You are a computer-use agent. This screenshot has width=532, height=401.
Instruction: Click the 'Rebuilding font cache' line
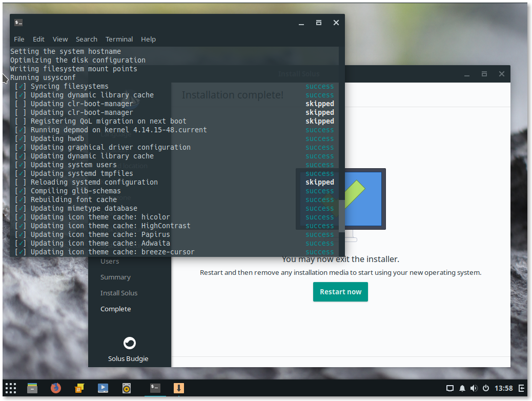[x=74, y=199]
